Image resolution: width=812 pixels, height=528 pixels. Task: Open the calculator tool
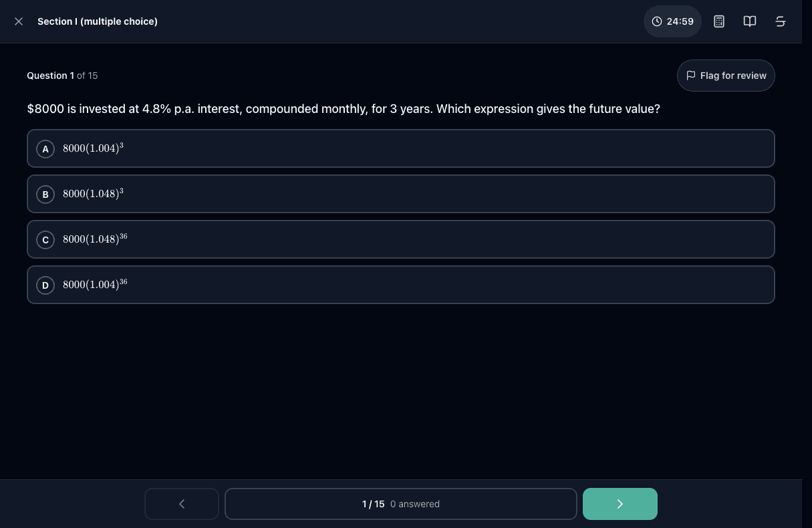tap(719, 21)
